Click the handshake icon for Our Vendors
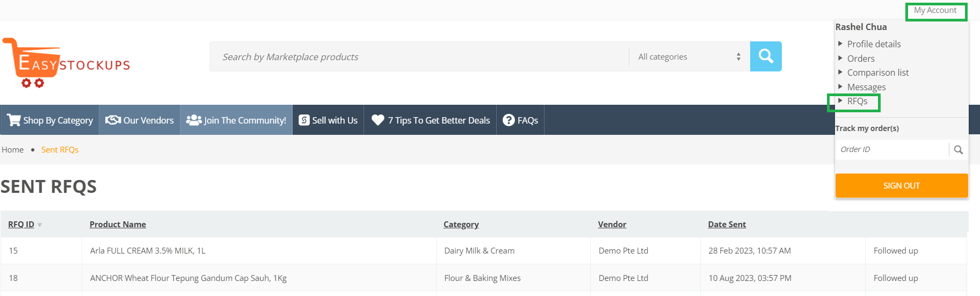This screenshot has width=980, height=296. click(113, 120)
